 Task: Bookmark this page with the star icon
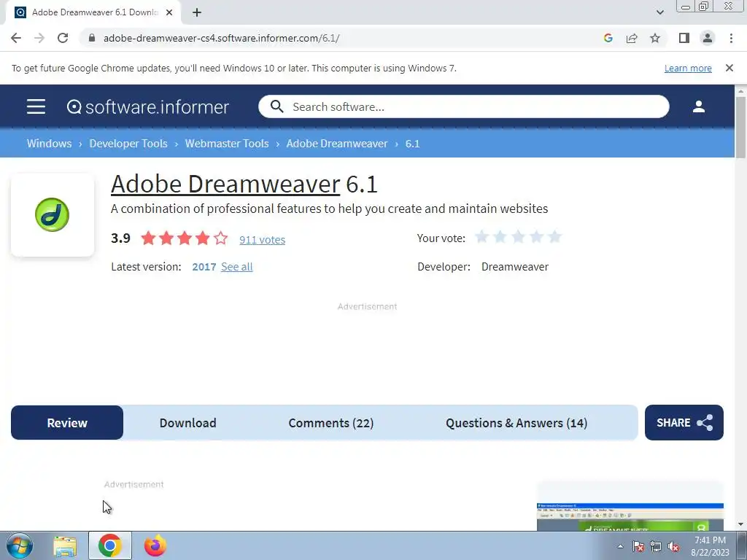tap(655, 38)
